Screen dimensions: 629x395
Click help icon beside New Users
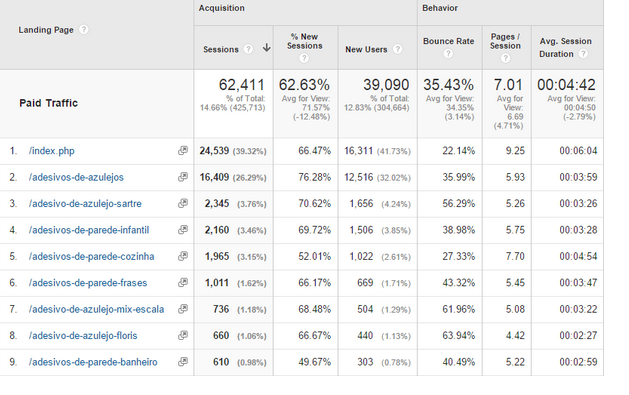click(x=397, y=49)
